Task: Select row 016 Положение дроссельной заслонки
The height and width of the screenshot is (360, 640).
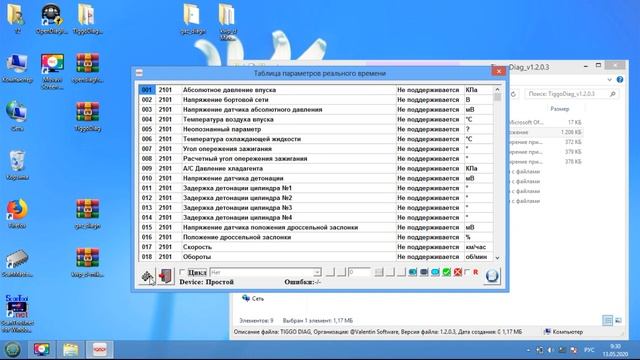Action: tap(316, 237)
